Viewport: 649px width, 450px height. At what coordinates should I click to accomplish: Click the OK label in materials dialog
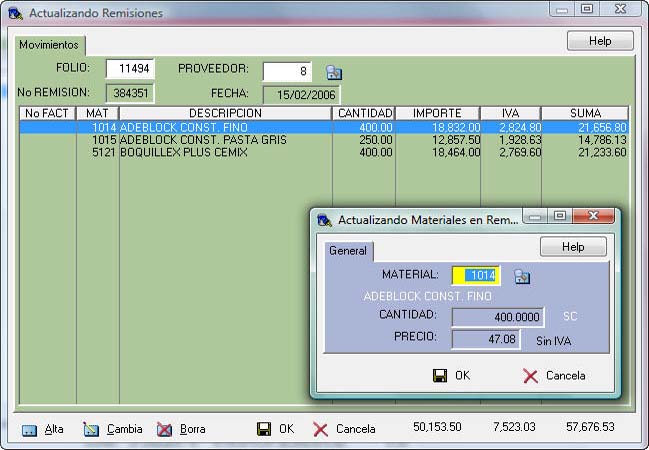pyautogui.click(x=462, y=375)
